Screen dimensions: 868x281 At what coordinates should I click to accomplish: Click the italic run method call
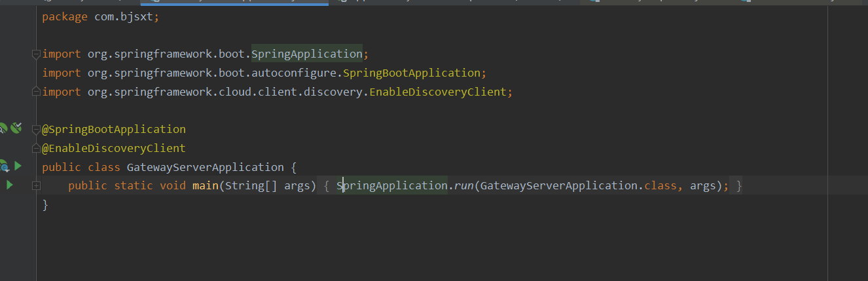pos(464,186)
